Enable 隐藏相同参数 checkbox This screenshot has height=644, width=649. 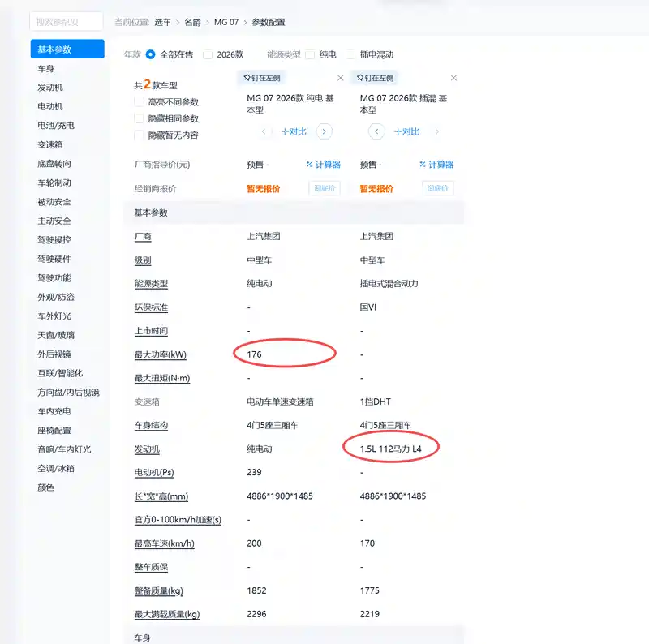click(140, 118)
